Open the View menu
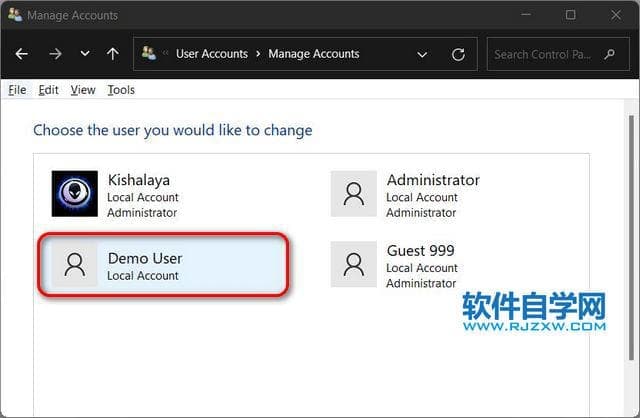 [x=83, y=90]
